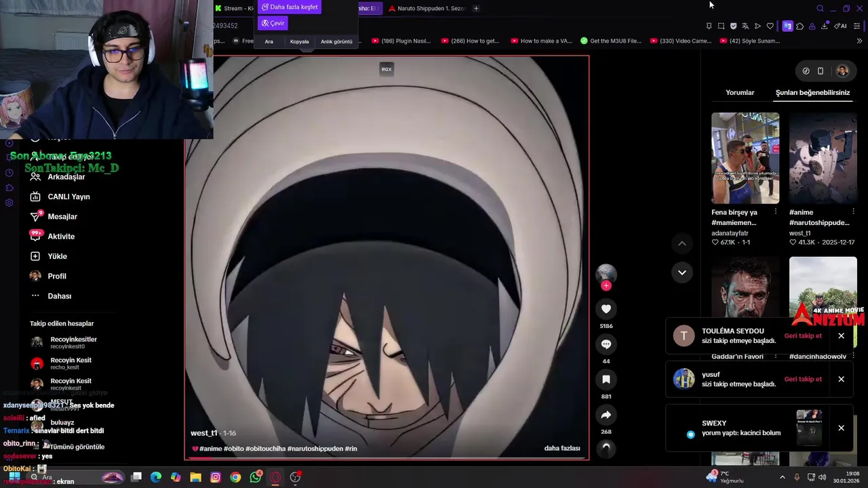The width and height of the screenshot is (868, 488).
Task: Open the TikTok coins icon near profile
Action: (806, 70)
